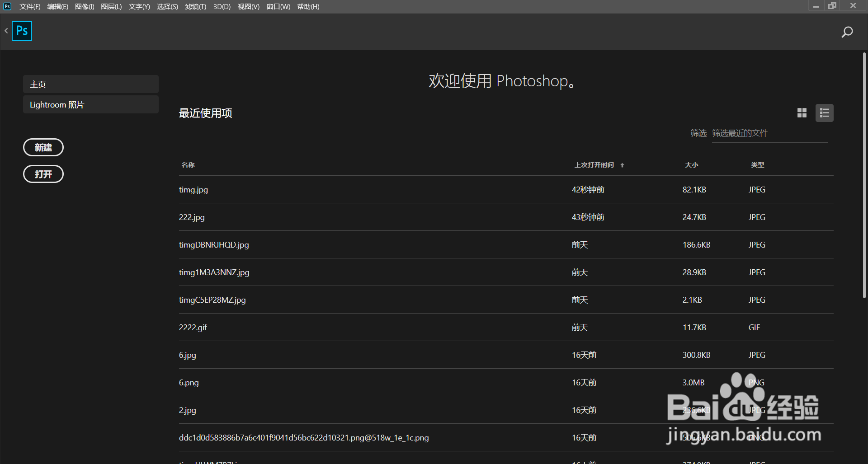868x464 pixels.
Task: Click the 82.1KB size cell
Action: pyautogui.click(x=694, y=190)
